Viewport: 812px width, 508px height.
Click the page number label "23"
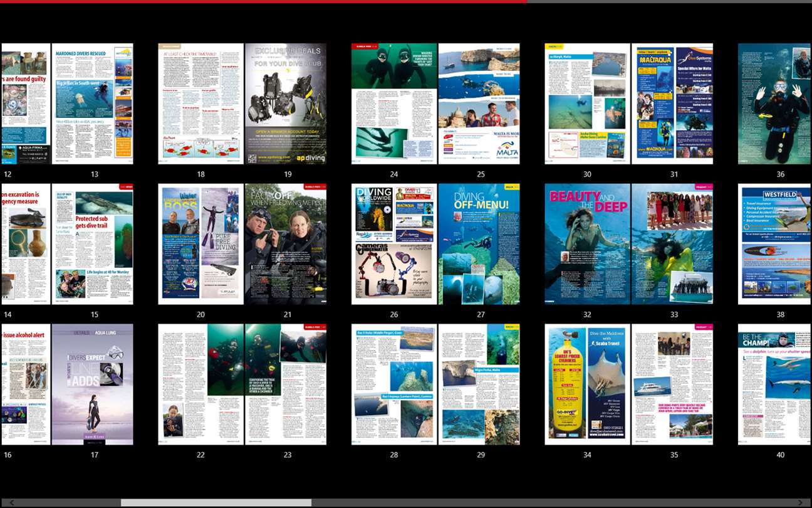[x=288, y=455]
